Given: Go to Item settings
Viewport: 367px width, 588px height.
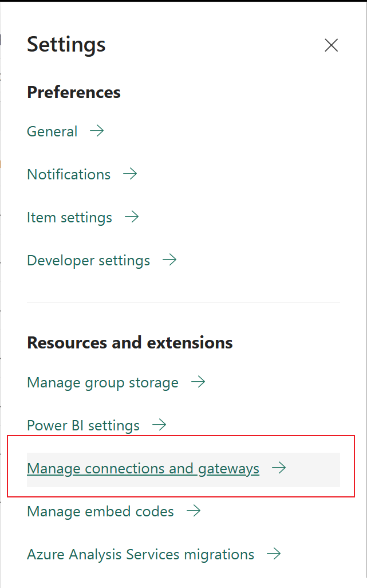Looking at the screenshot, I should (69, 217).
